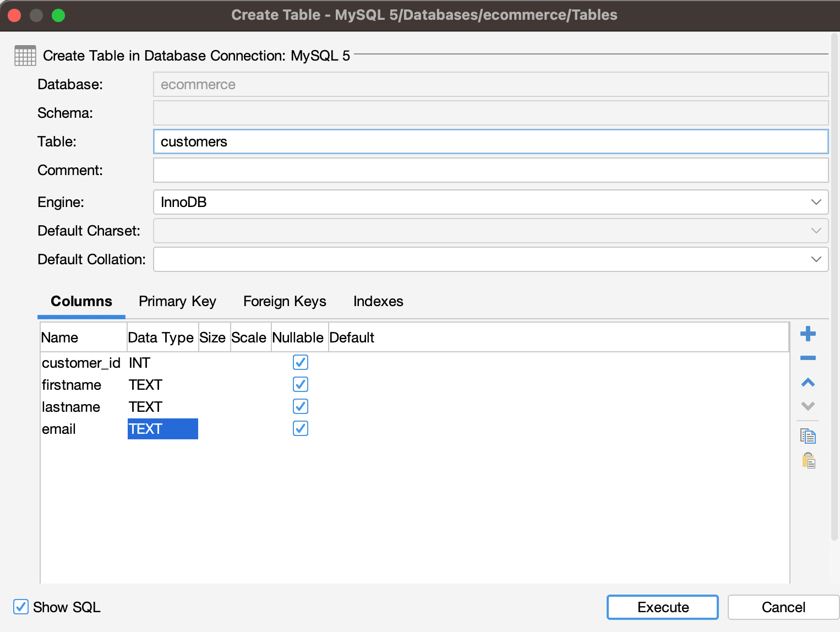This screenshot has height=632, width=840.
Task: Execute the table creation
Action: 662,607
